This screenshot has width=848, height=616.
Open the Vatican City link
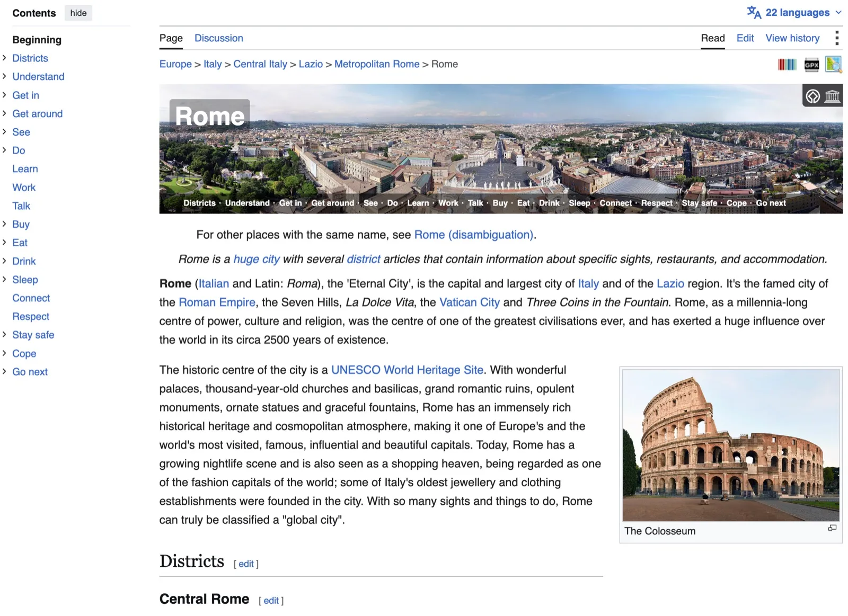pyautogui.click(x=470, y=302)
